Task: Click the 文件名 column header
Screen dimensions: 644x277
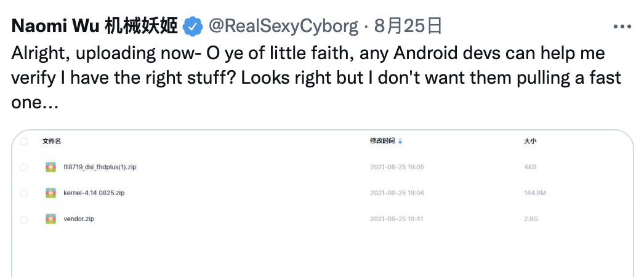Action: click(x=52, y=141)
